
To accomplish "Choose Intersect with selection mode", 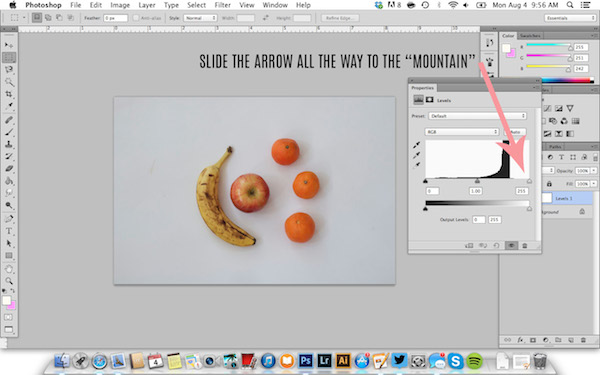I will pos(71,18).
